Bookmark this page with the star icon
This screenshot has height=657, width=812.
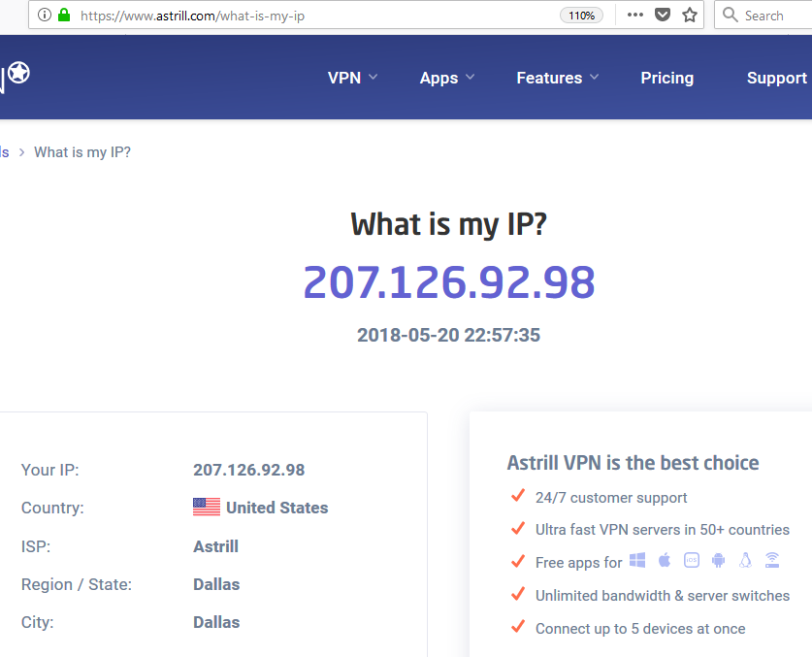coord(689,15)
